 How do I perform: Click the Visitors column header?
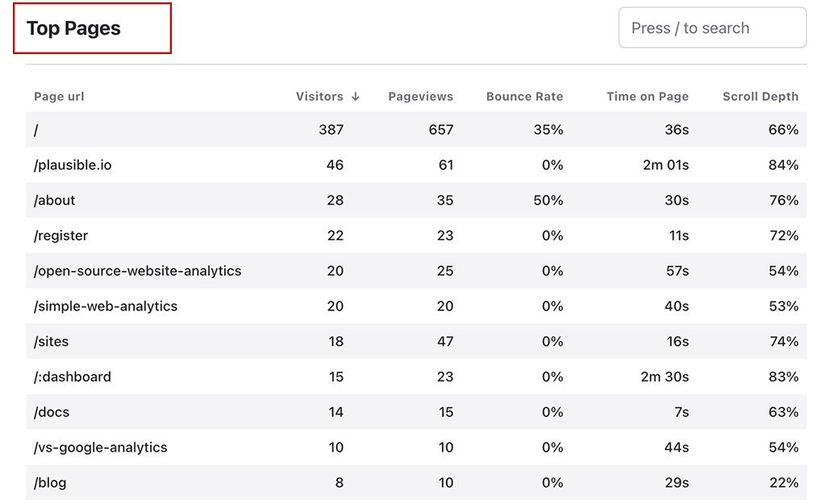(319, 96)
